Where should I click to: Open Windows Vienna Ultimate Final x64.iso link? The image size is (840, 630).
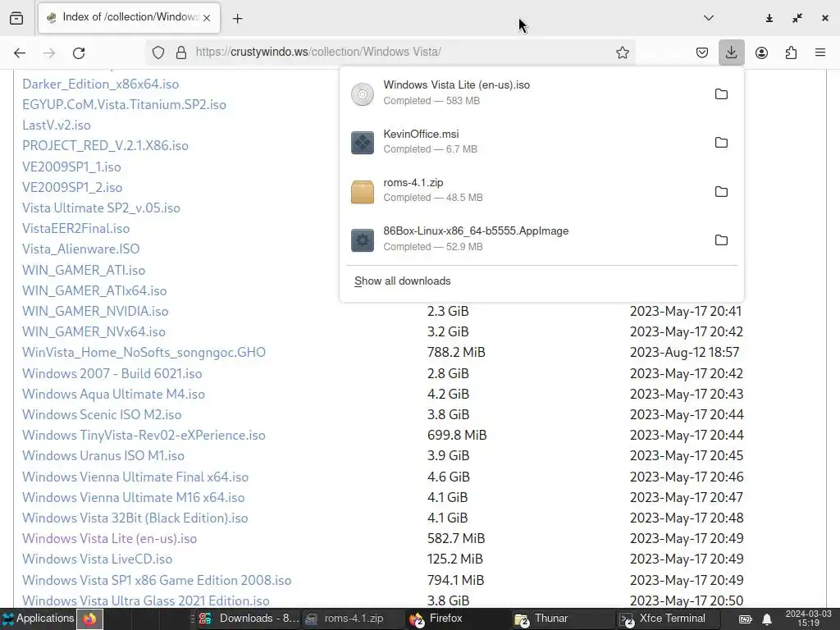[x=135, y=477]
